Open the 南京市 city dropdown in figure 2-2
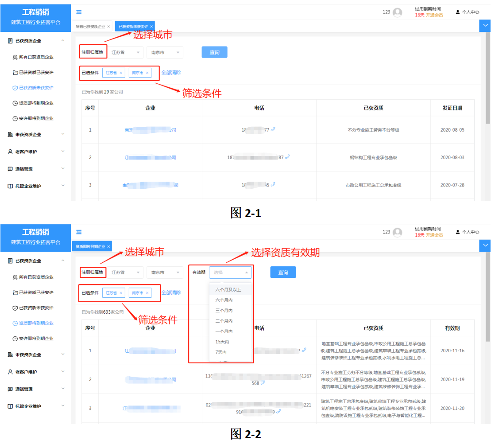This screenshot has height=448, width=491. point(165,273)
